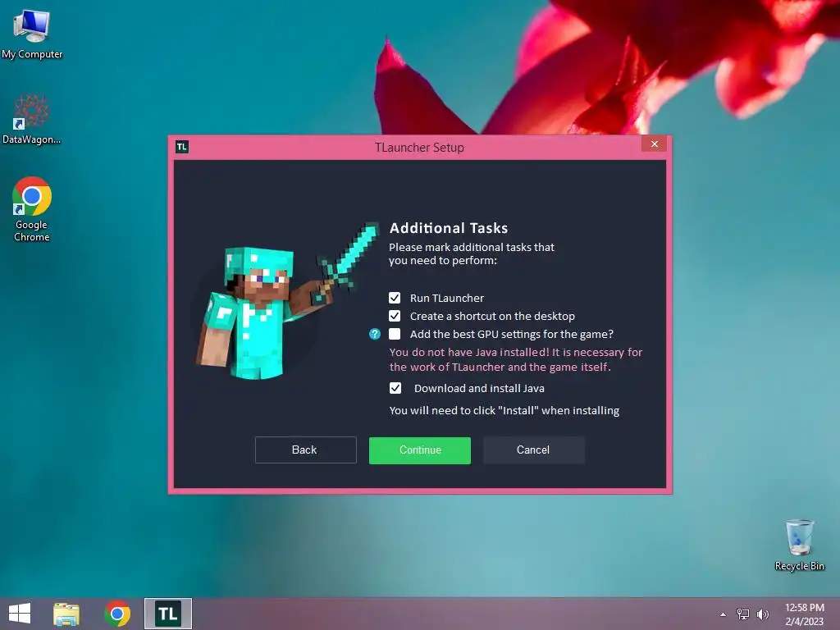Select the DataWagon desktop shortcut
Screen dimensions: 840x630
(x=32, y=119)
